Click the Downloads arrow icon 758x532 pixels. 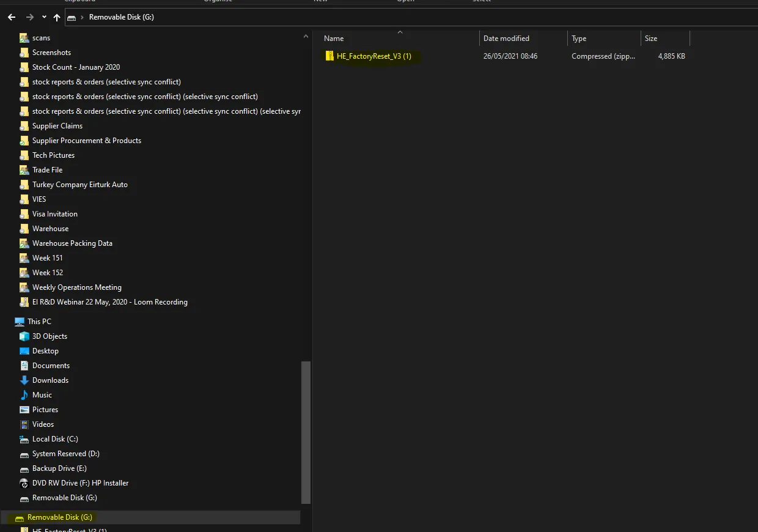[24, 380]
